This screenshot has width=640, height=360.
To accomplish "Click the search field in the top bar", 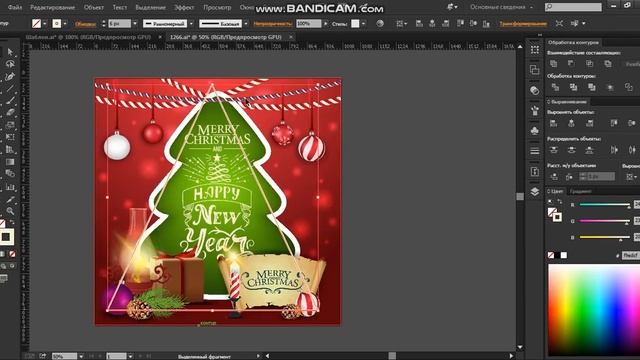I will click(x=573, y=7).
